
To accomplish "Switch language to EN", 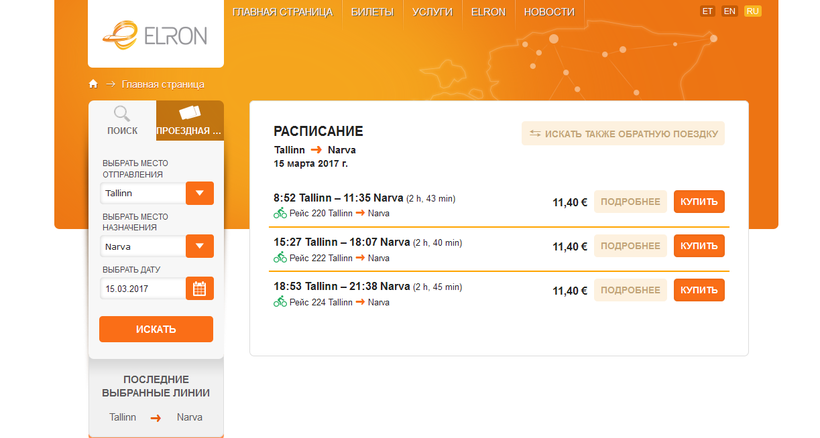I will tap(730, 11).
